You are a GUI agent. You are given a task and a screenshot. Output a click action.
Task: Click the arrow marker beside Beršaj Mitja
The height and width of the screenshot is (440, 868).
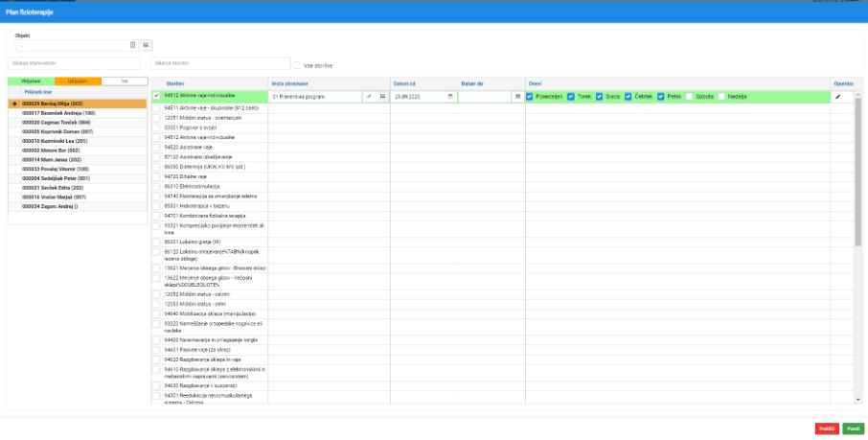pyautogui.click(x=15, y=104)
